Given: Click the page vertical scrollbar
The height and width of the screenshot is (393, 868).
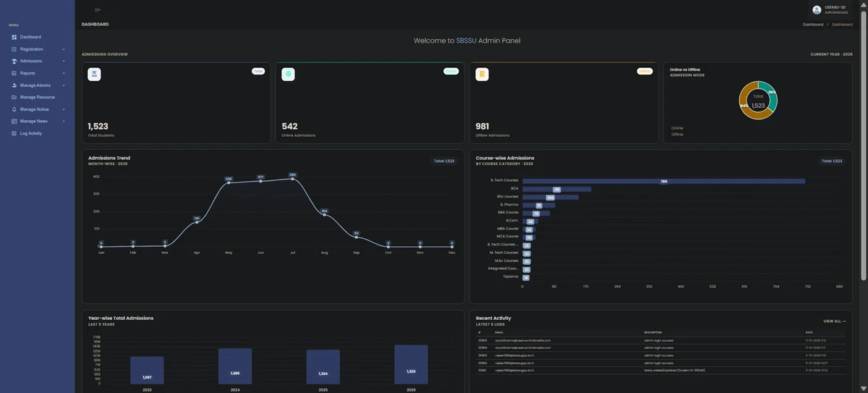Looking at the screenshot, I should pos(864,145).
